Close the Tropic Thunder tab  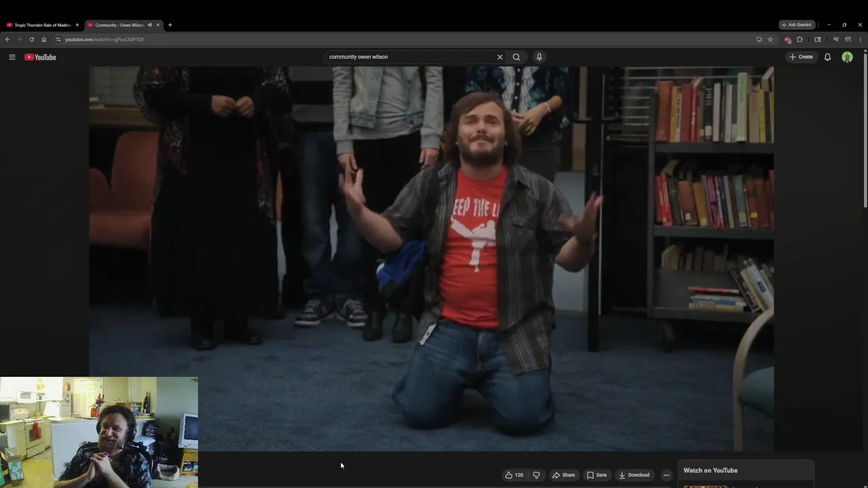click(77, 25)
